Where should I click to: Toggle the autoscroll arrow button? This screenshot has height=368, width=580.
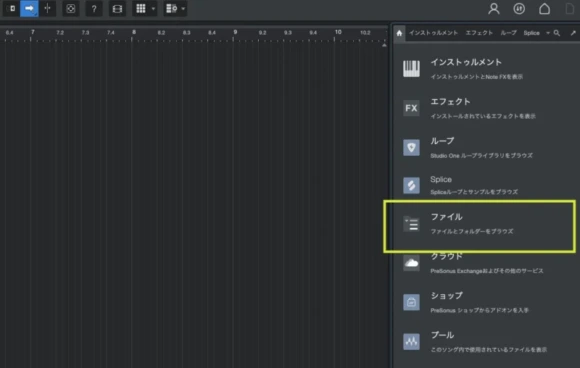pyautogui.click(x=29, y=8)
